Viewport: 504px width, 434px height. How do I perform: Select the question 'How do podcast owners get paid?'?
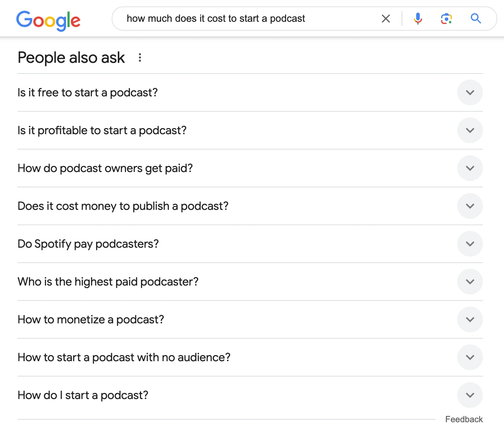[105, 168]
